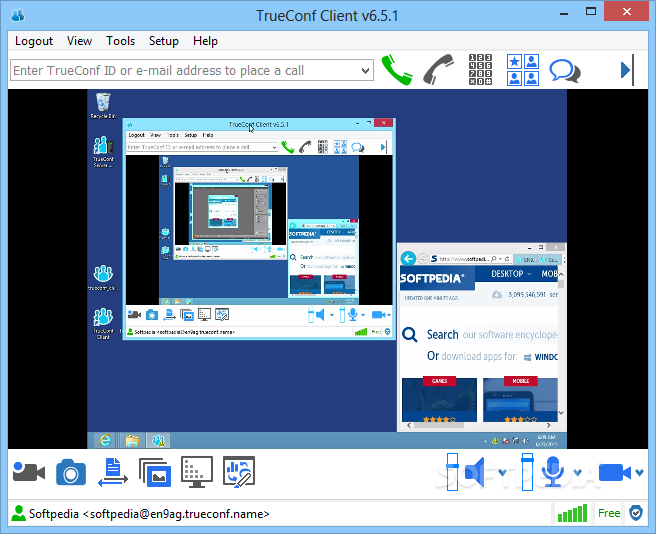This screenshot has height=534, width=656.
Task: Open the call address dropdown arrow
Action: 365,71
